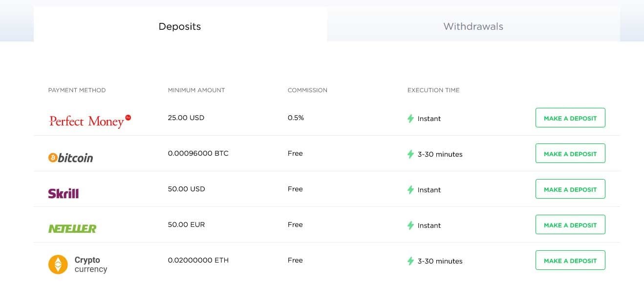Make a deposit with bitcoin

pos(570,154)
